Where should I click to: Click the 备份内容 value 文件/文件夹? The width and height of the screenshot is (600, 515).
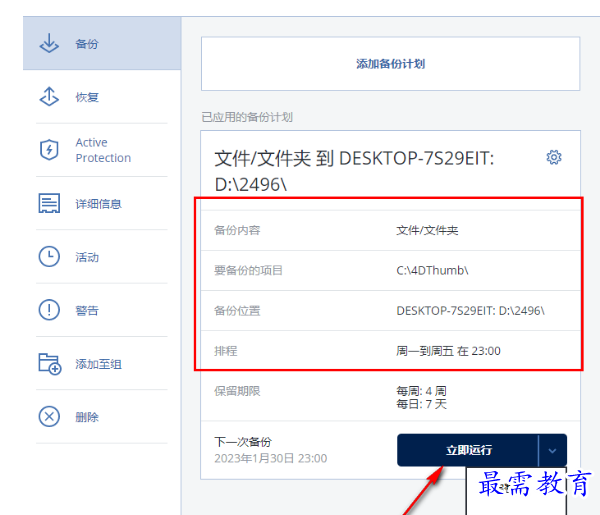tap(427, 230)
